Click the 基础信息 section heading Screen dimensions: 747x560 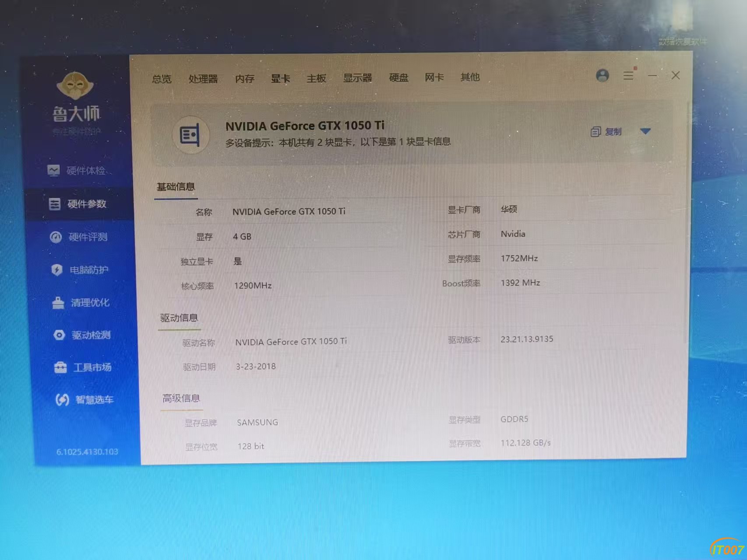click(x=176, y=187)
